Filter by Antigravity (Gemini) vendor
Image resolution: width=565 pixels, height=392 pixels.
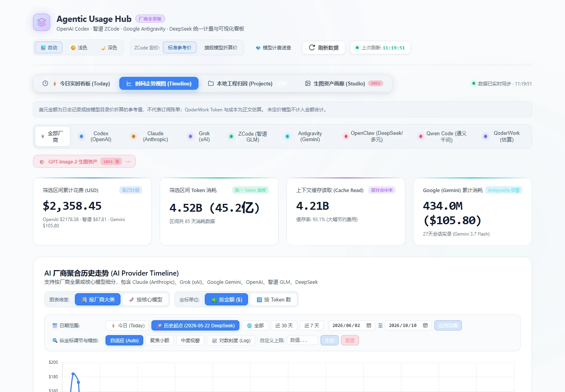304,136
